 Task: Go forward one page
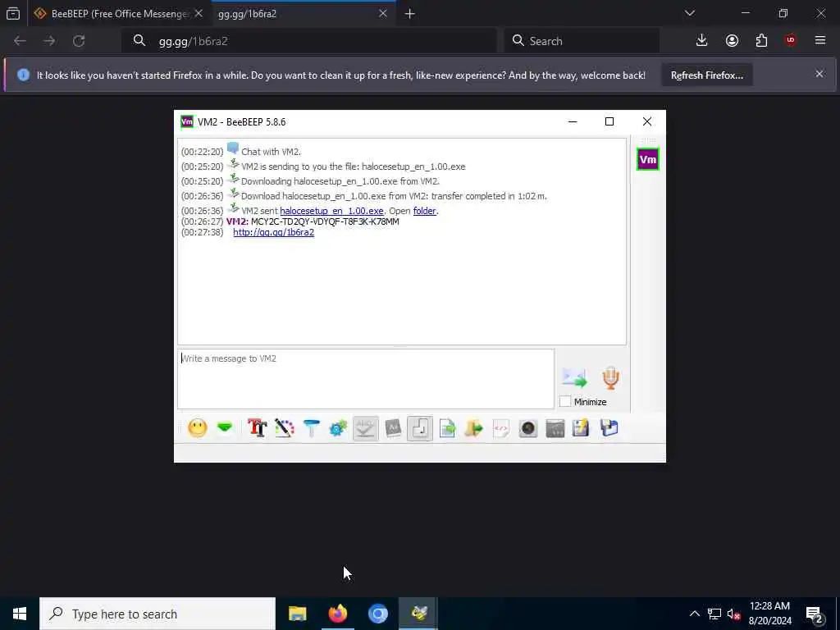[x=49, y=41]
